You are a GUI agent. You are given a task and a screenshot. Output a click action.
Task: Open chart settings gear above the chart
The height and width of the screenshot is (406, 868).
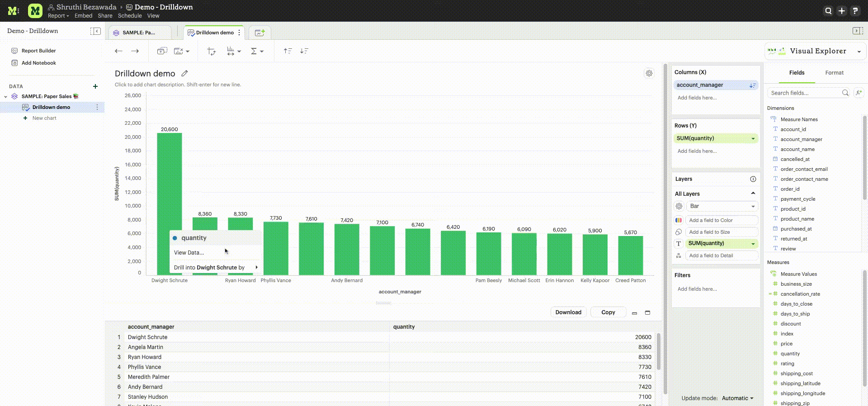tap(649, 73)
